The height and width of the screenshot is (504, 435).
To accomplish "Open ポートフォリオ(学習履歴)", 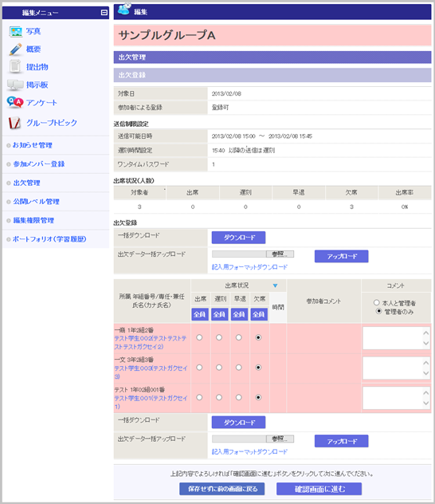I will point(49,238).
